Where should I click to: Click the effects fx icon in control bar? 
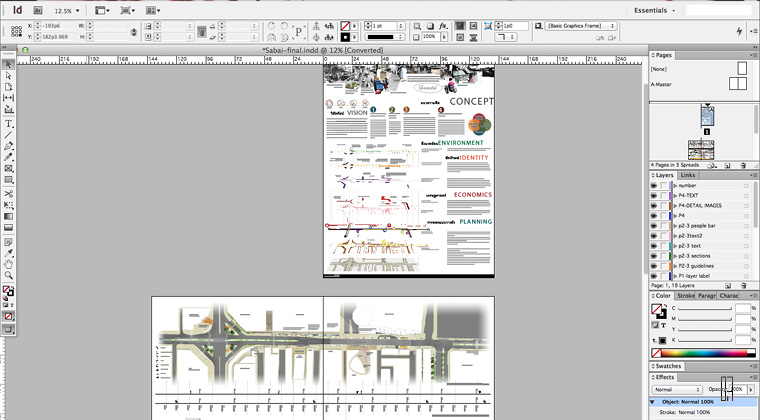(443, 26)
